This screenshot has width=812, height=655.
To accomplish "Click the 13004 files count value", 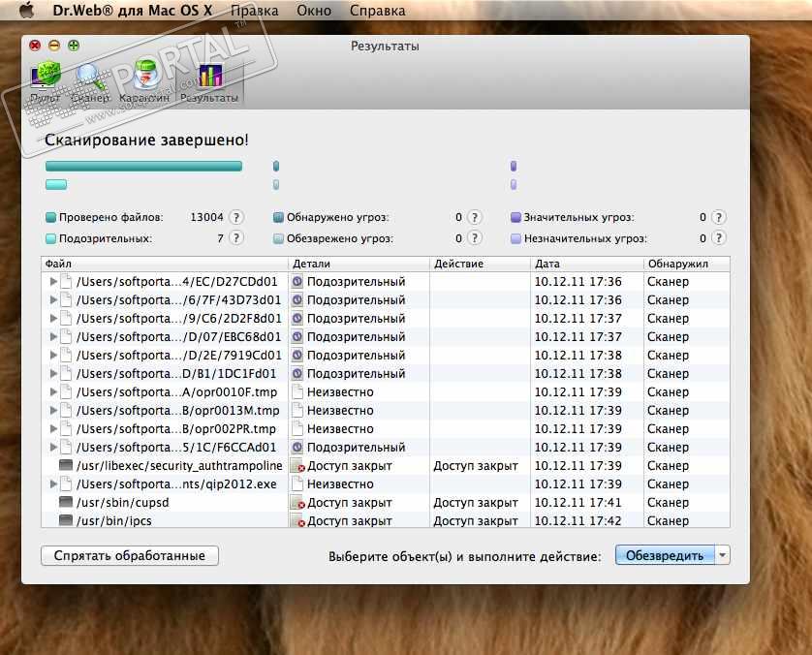I will click(206, 217).
